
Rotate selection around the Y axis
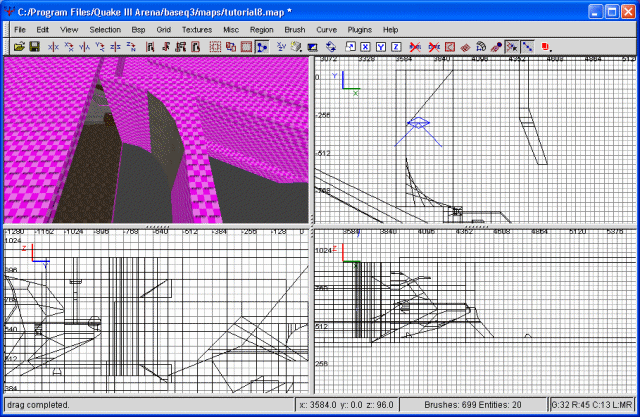100,47
